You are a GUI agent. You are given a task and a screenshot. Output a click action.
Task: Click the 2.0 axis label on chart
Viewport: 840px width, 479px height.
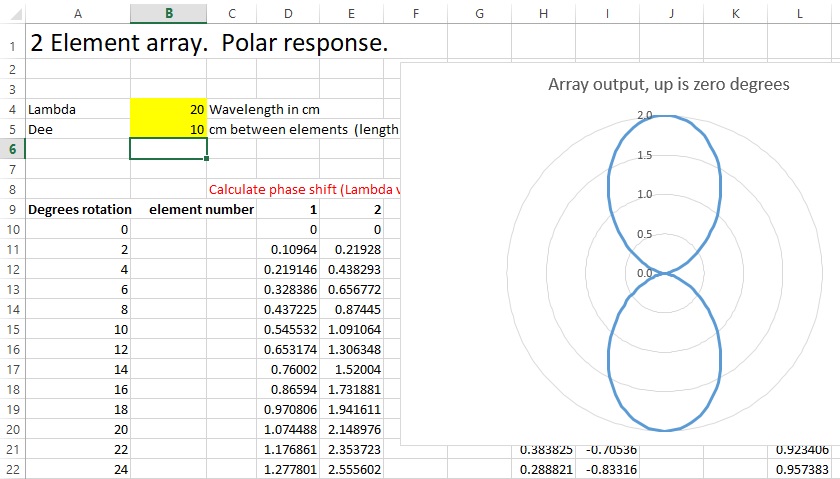[x=644, y=115]
